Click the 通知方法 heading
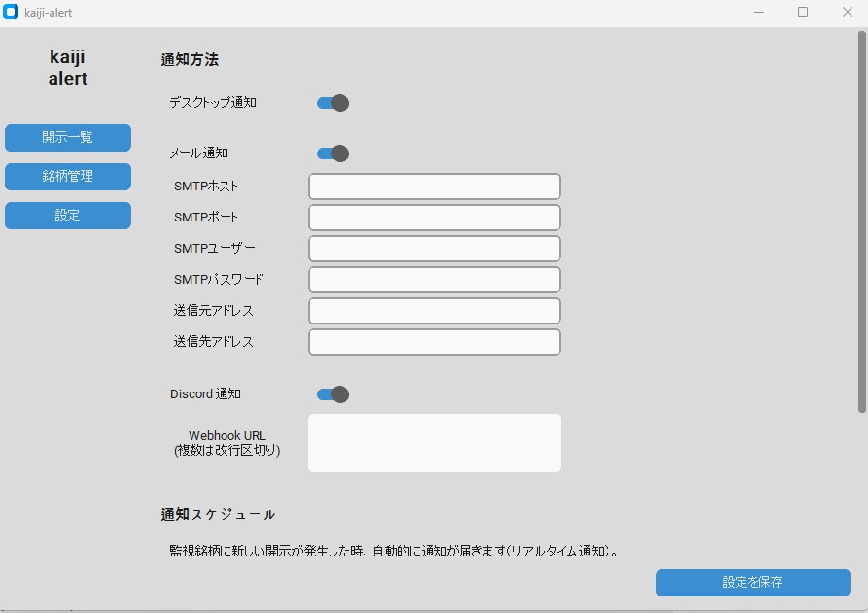The height and width of the screenshot is (613, 868). point(190,60)
